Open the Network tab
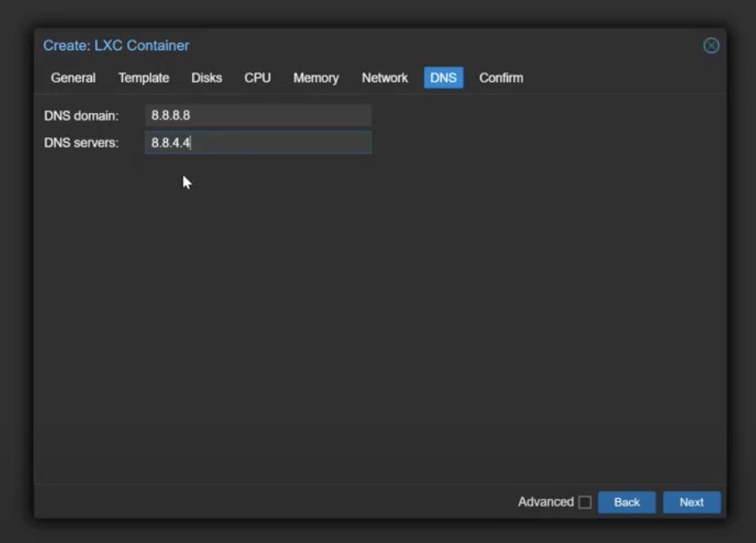 tap(384, 78)
